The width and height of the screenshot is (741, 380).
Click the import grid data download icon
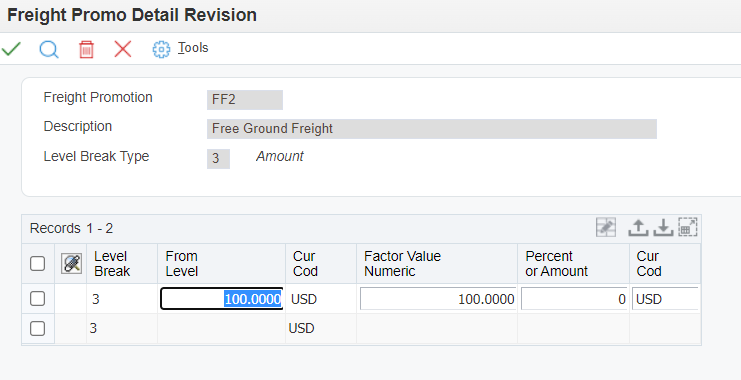[x=663, y=228]
